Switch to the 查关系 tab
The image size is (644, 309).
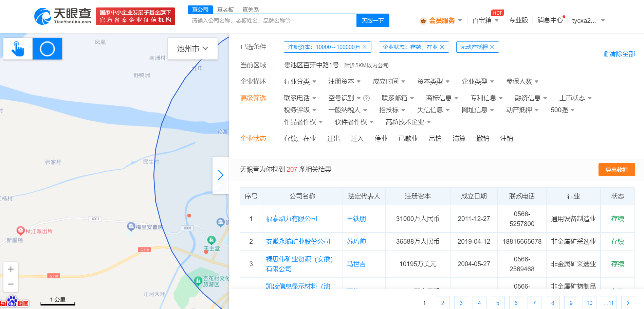251,10
